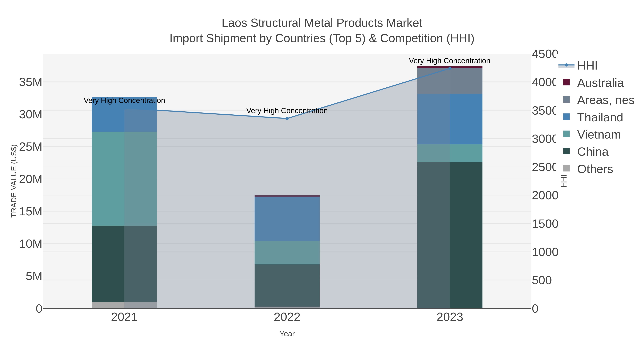Click the 2023 HHI data point marker
644x362 pixels.
click(x=450, y=68)
